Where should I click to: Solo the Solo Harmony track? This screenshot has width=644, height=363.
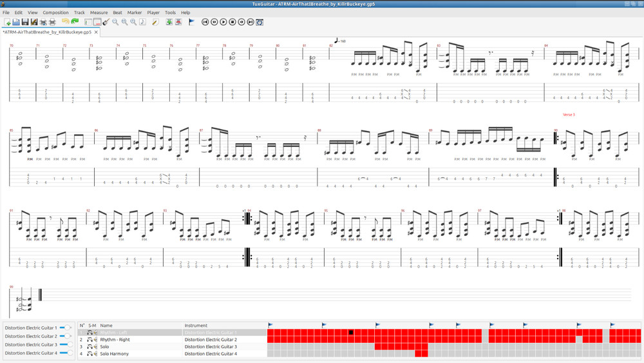(x=90, y=353)
